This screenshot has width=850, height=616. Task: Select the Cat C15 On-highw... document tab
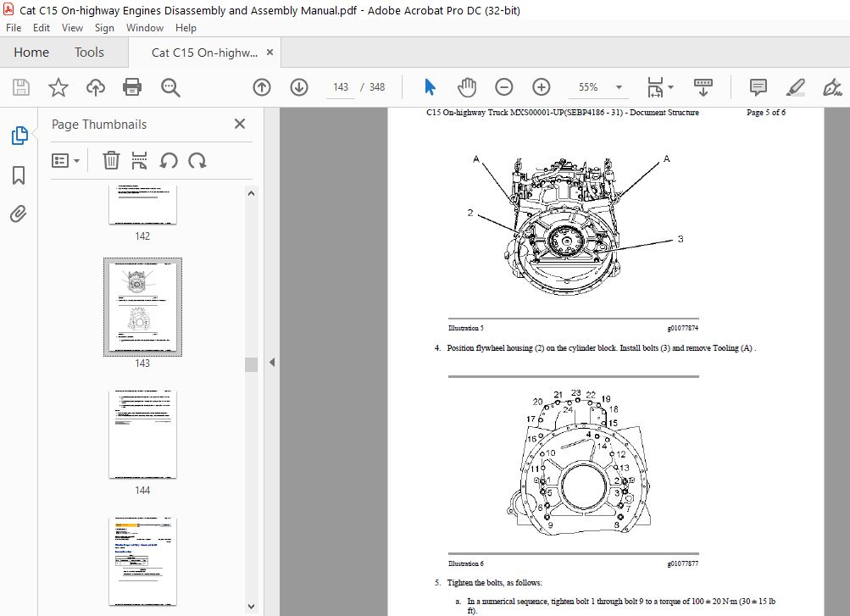point(204,53)
